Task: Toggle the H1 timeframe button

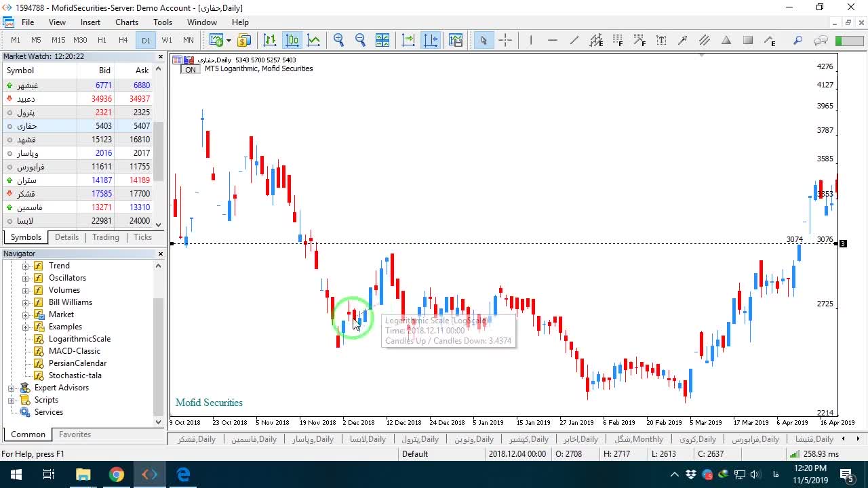Action: (102, 40)
